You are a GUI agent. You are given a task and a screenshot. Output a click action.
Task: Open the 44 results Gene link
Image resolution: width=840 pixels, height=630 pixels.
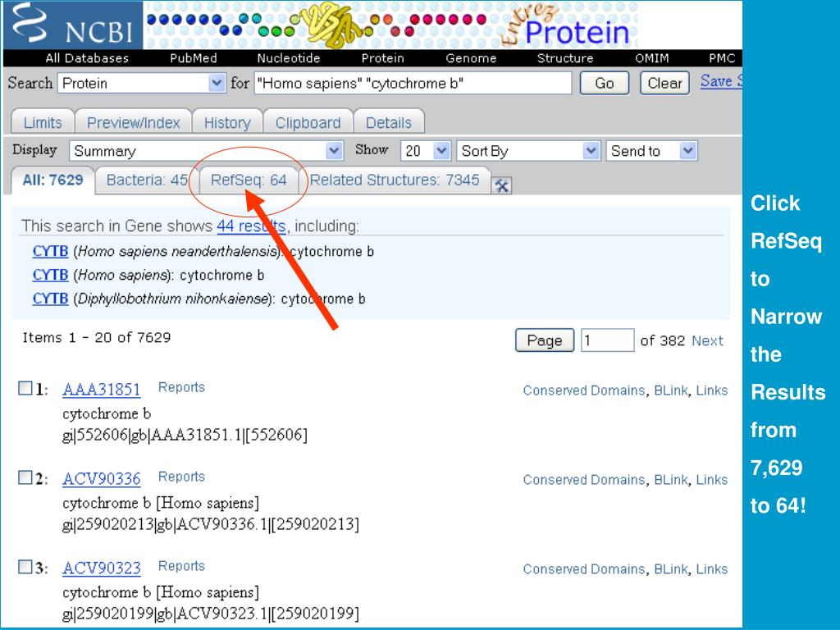(x=251, y=226)
